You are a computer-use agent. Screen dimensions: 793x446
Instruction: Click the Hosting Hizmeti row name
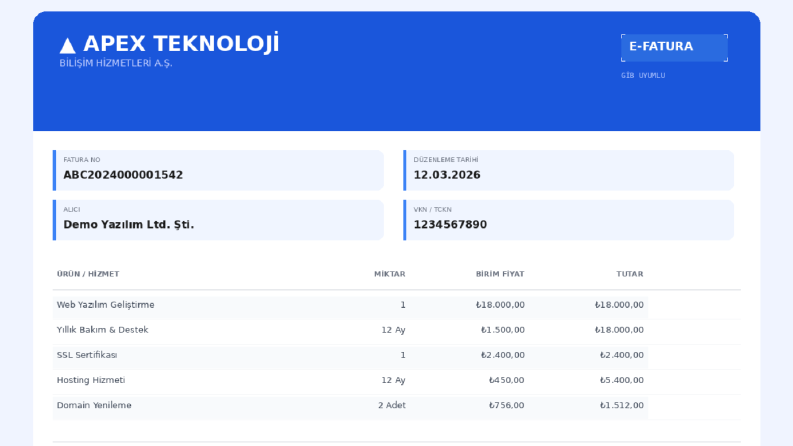[91, 380]
